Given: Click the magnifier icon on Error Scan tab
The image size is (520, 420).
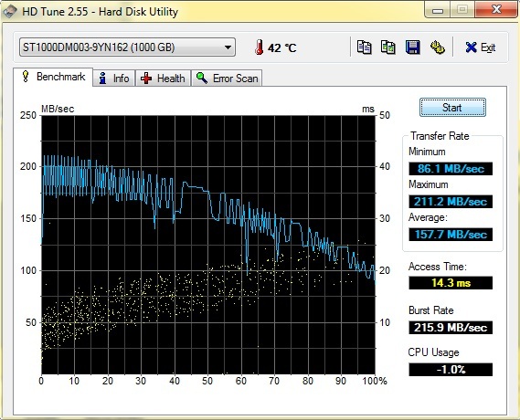Looking at the screenshot, I should (202, 79).
